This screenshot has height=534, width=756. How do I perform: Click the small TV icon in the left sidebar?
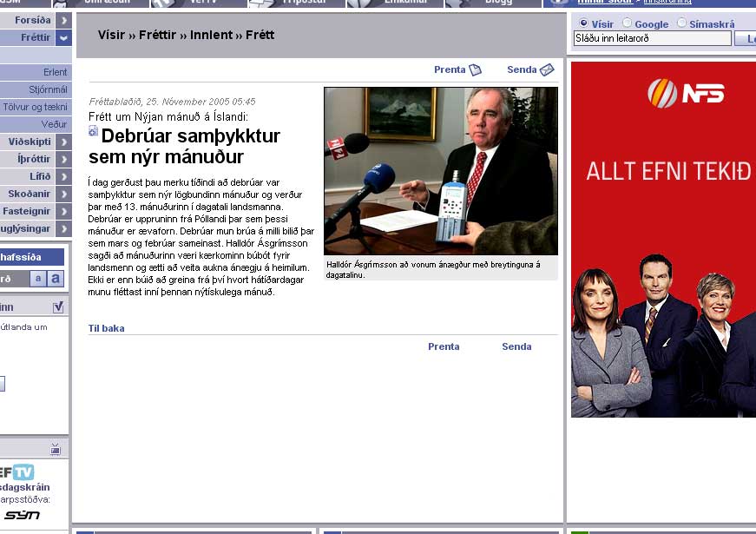pyautogui.click(x=56, y=450)
